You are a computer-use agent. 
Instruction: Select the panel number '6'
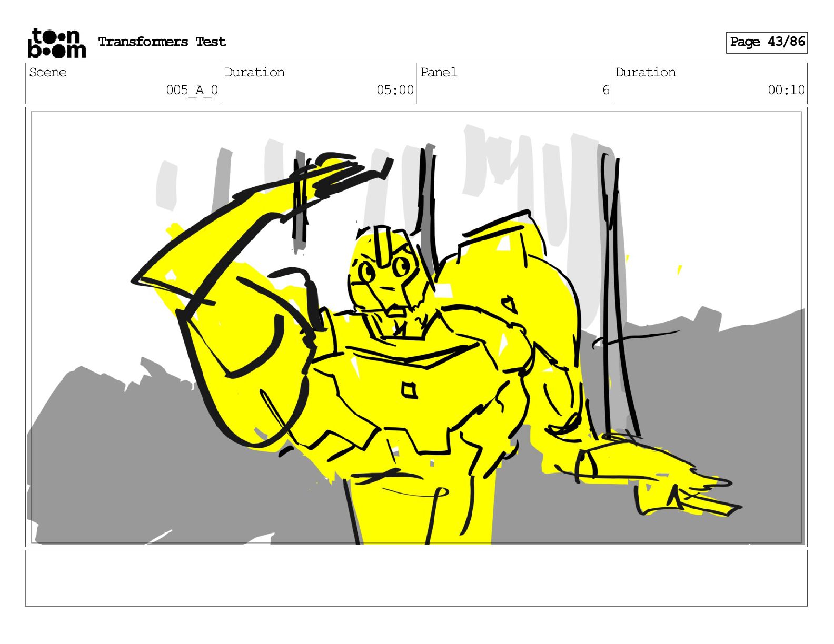pos(605,90)
